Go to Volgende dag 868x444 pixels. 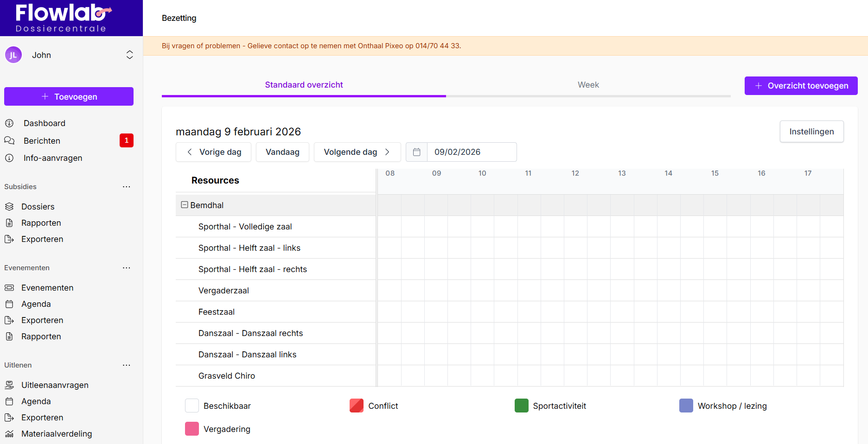tap(357, 152)
